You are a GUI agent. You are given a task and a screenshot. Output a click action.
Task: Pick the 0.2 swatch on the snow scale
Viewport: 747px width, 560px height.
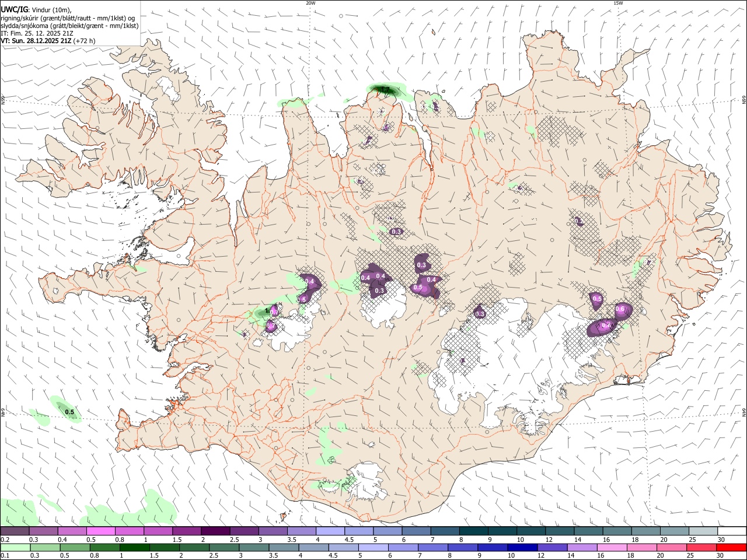click(x=15, y=531)
